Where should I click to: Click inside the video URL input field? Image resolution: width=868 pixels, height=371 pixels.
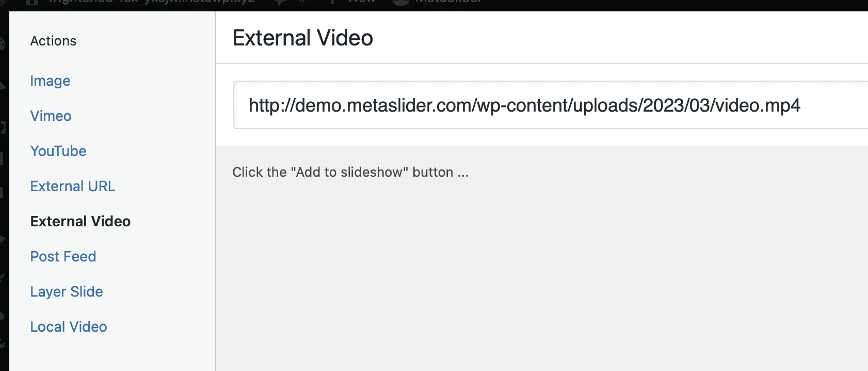tap(516, 105)
